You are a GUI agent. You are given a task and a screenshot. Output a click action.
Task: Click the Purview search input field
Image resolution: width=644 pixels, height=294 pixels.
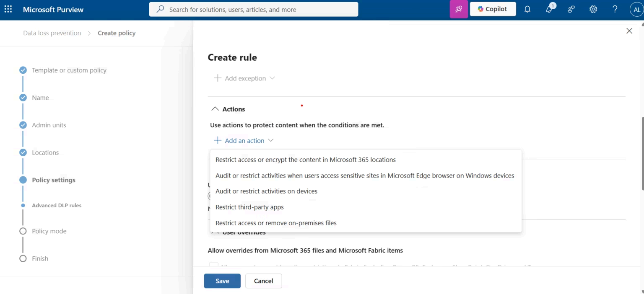point(254,9)
